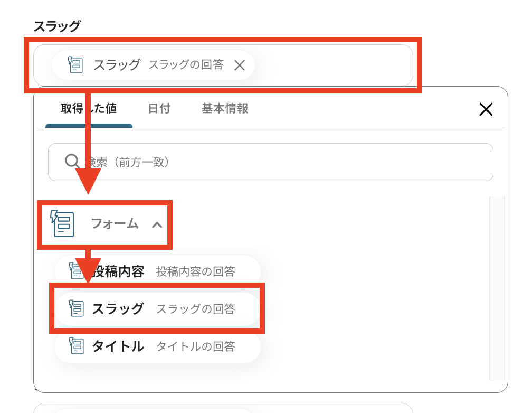Viewport: 532px width, 413px height.
Task: Click the icon beside スラッグ list item
Action: pos(76,309)
